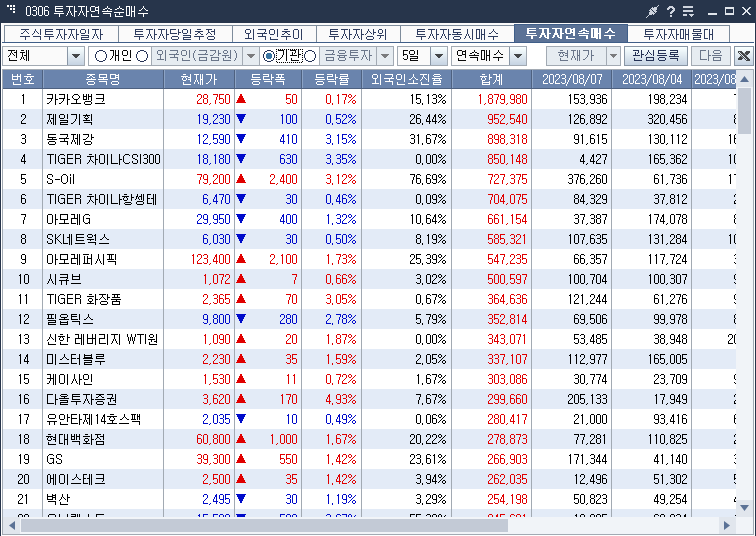This screenshot has width=756, height=536.
Task: Sort by the 합계 column header
Action: pos(491,79)
